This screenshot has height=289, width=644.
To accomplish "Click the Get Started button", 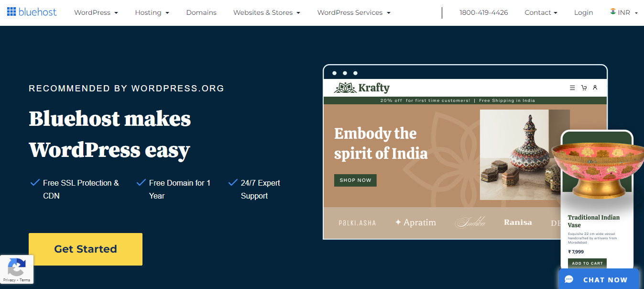I will pos(86,249).
